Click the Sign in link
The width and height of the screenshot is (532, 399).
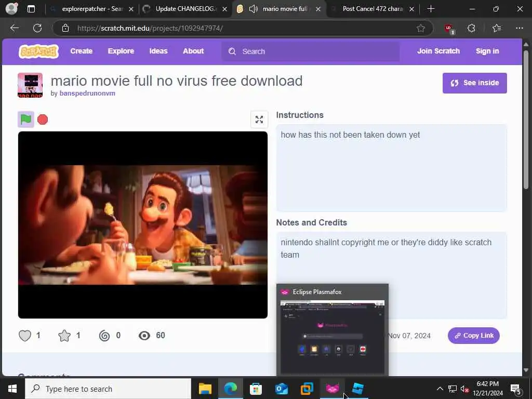(x=487, y=51)
